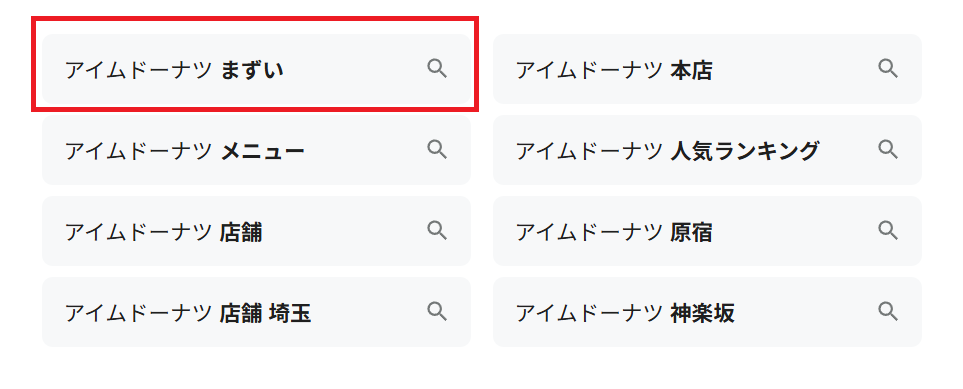Viewport: 963px width, 389px height.
Task: Choose the アイムドーナツ 店舗 埼玉 suggestion
Action: pos(256,312)
